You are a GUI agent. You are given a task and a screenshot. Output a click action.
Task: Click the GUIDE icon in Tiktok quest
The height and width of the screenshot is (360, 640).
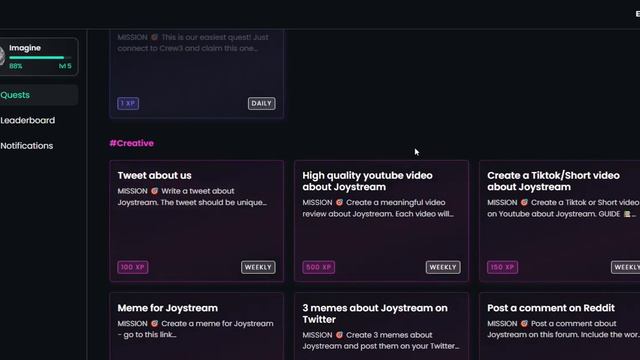tap(627, 214)
